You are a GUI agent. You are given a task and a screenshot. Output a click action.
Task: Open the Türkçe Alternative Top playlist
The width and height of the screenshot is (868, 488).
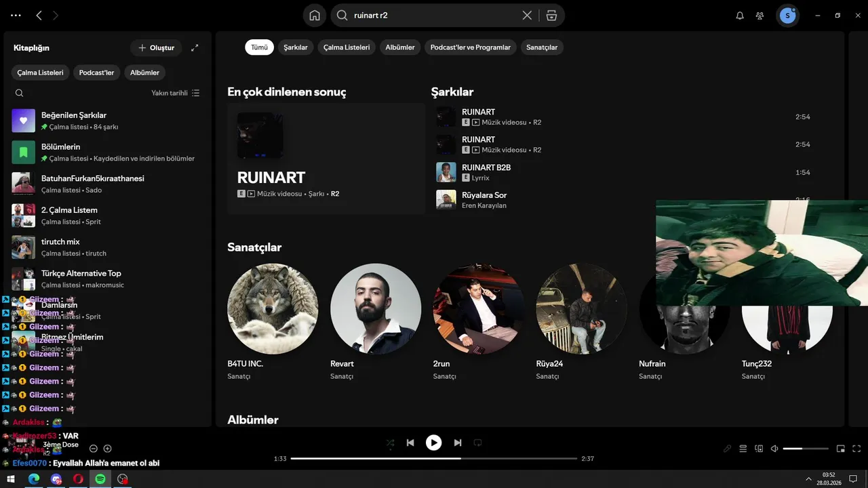tap(108, 279)
